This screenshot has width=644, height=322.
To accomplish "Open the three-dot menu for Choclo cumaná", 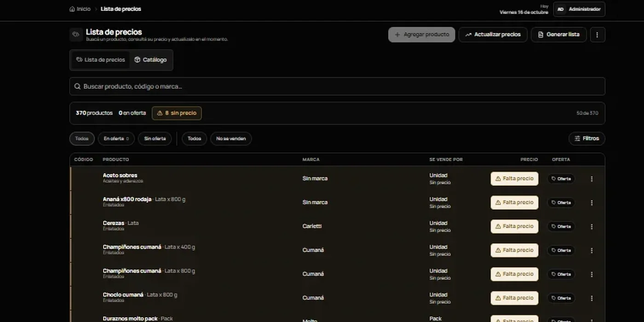I will click(x=592, y=299).
